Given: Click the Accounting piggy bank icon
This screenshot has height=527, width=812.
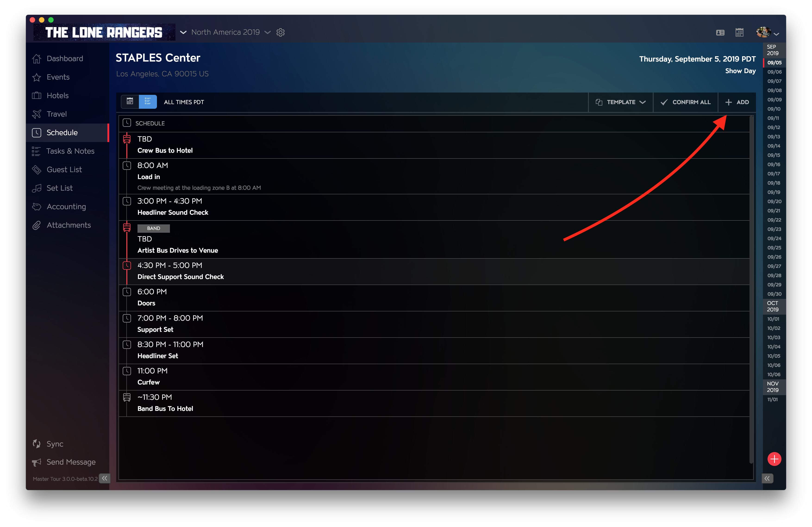Looking at the screenshot, I should (37, 207).
